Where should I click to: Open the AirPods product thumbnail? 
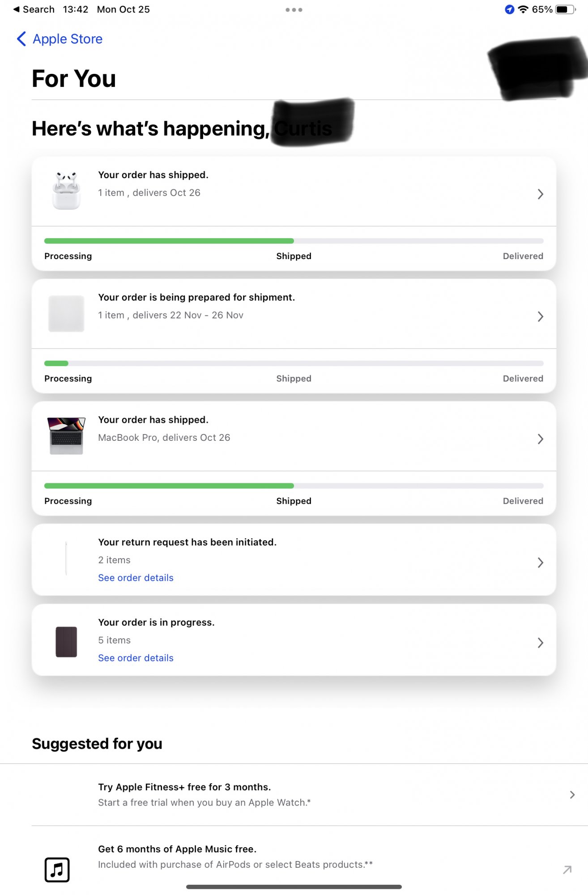tap(66, 191)
